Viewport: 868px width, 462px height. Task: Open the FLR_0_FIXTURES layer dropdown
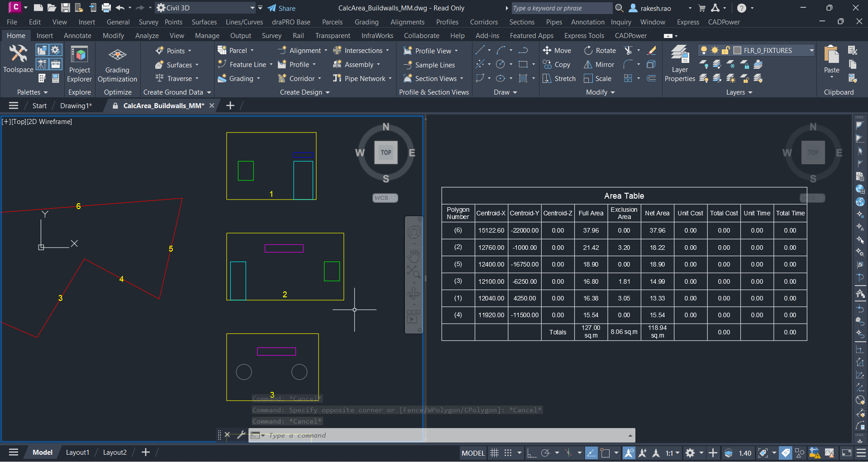[811, 50]
